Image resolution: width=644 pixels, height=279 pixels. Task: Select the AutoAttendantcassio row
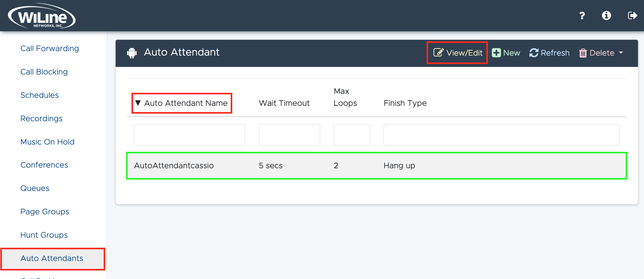(x=377, y=166)
